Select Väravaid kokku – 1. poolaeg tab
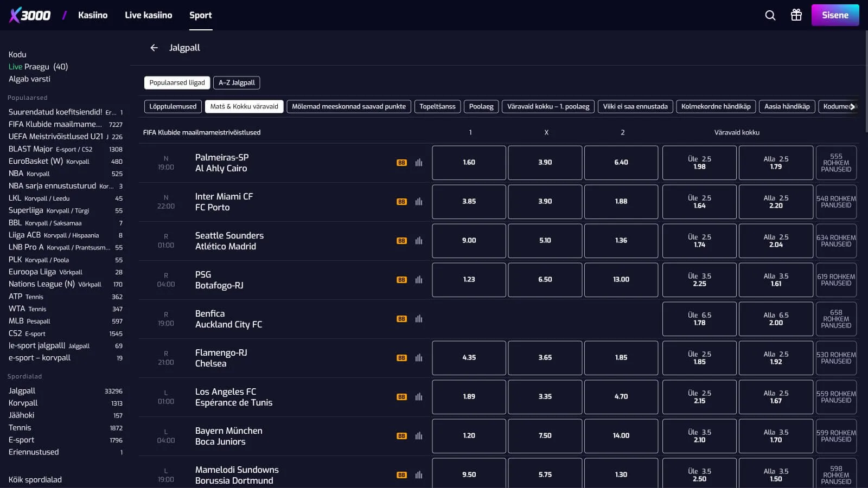This screenshot has width=868, height=488. pos(548,106)
